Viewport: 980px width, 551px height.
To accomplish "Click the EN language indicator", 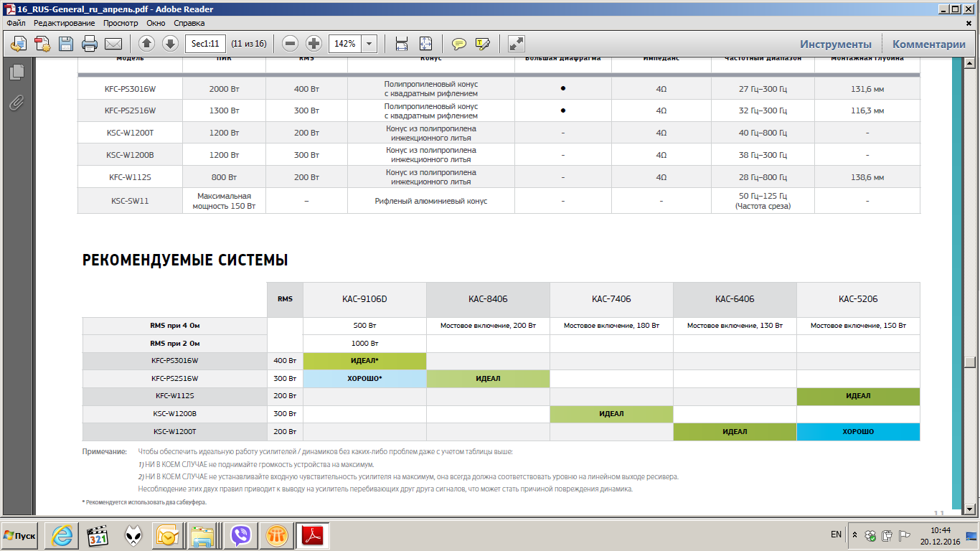I will (x=836, y=535).
